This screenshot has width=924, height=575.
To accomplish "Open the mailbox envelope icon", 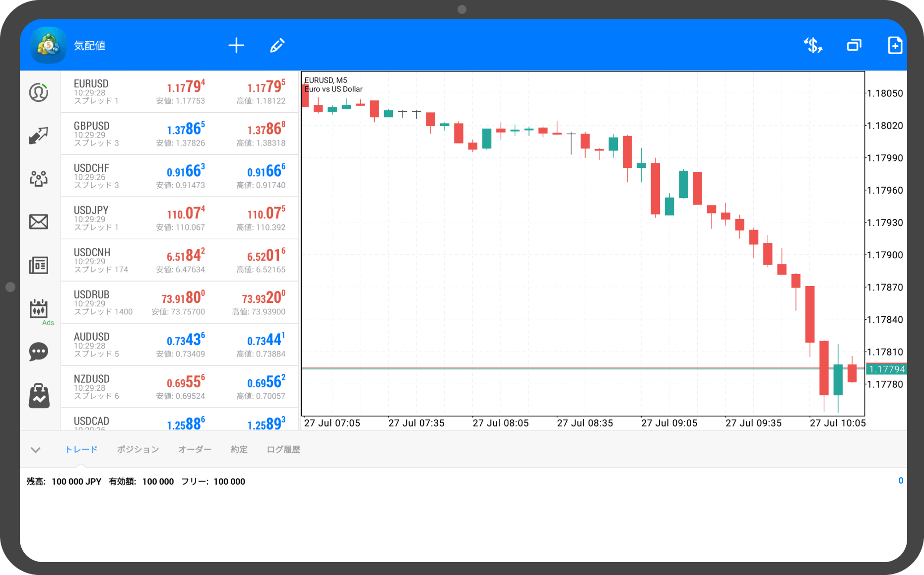I will (x=39, y=221).
